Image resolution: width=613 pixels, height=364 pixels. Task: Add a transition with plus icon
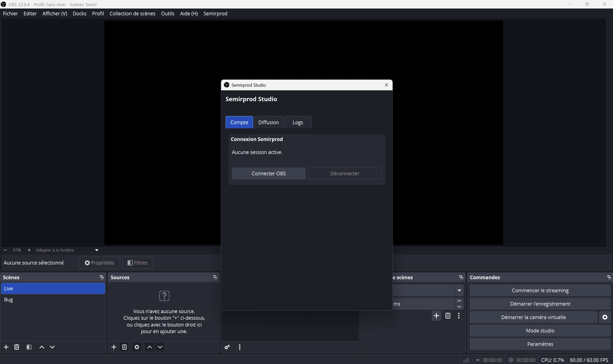coord(436,315)
